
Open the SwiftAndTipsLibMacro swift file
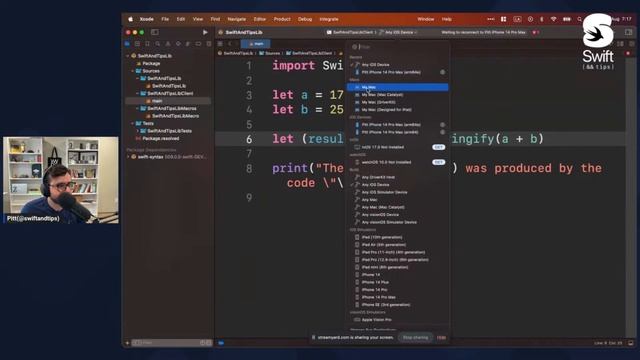pos(176,116)
